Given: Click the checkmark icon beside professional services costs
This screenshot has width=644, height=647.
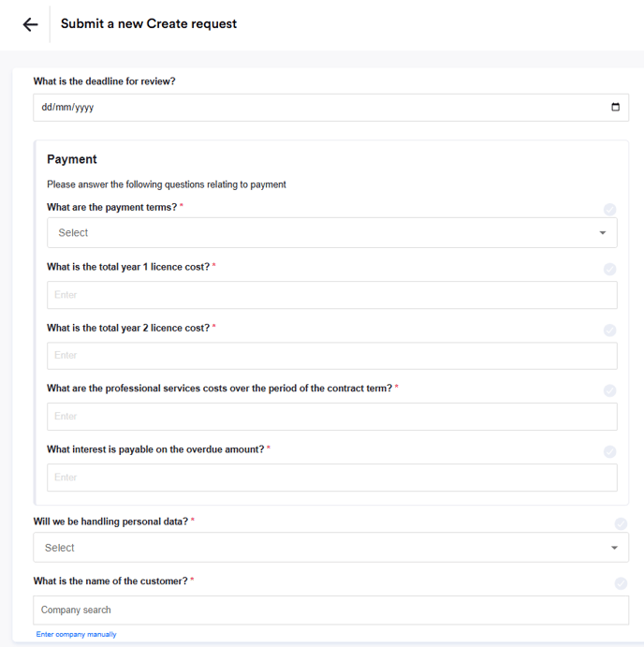Looking at the screenshot, I should click(x=610, y=390).
